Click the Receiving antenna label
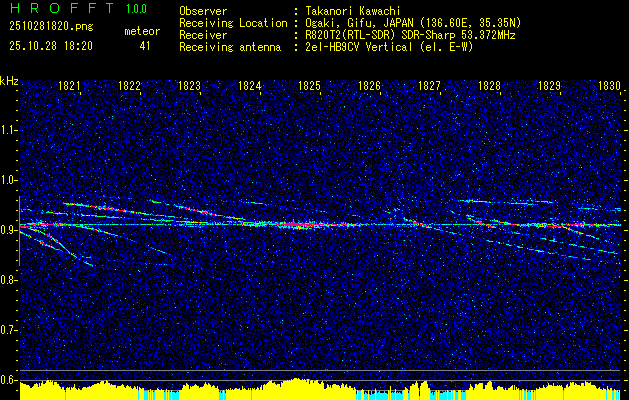629x400 pixels. [230, 47]
